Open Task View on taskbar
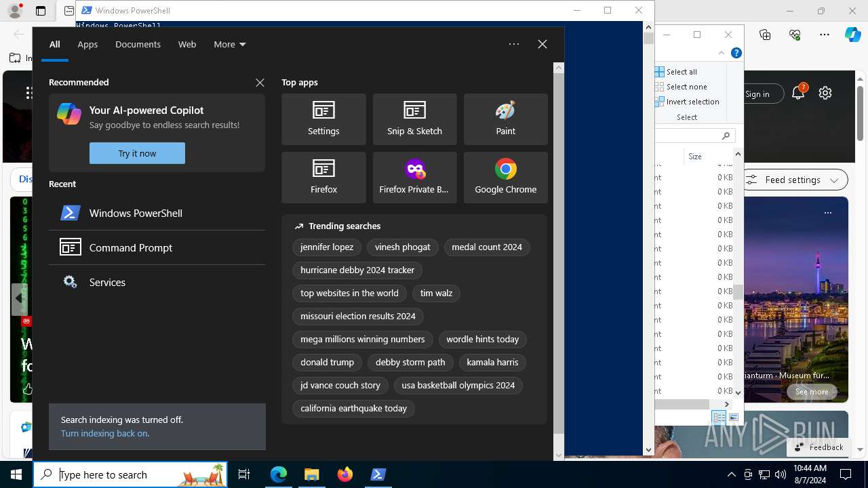The height and width of the screenshot is (488, 868). coord(244,474)
